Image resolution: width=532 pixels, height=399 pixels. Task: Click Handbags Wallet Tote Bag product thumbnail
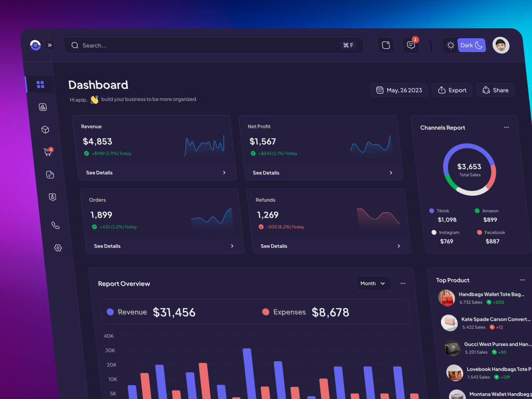[446, 298]
